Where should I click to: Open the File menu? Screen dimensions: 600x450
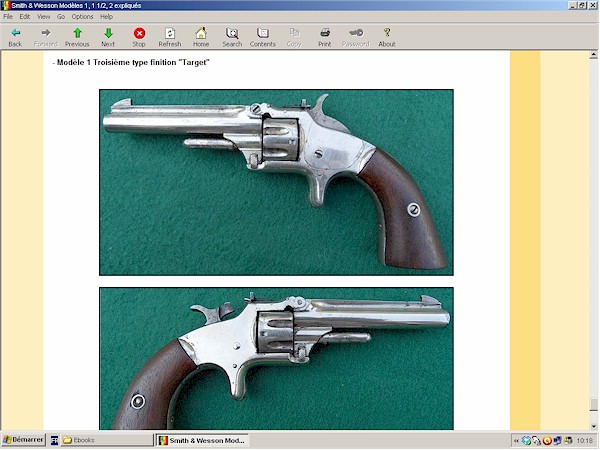click(x=8, y=16)
